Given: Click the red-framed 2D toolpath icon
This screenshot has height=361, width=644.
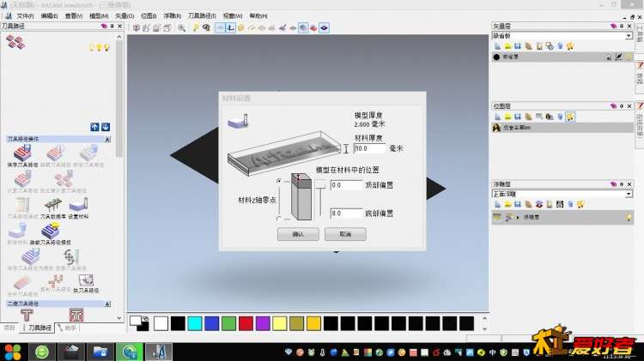Looking at the screenshot, I should (x=76, y=315).
